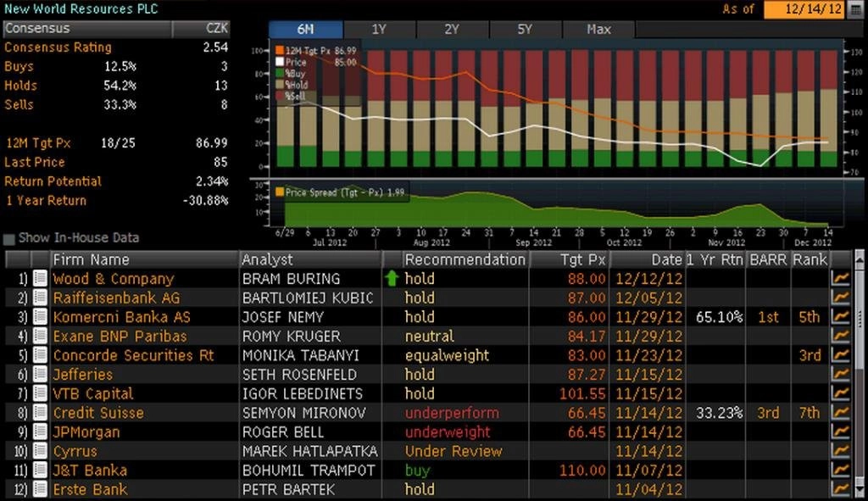This screenshot has height=501, width=868.
Task: Show the chart icon for Exane BNP Paribas row
Action: [840, 336]
